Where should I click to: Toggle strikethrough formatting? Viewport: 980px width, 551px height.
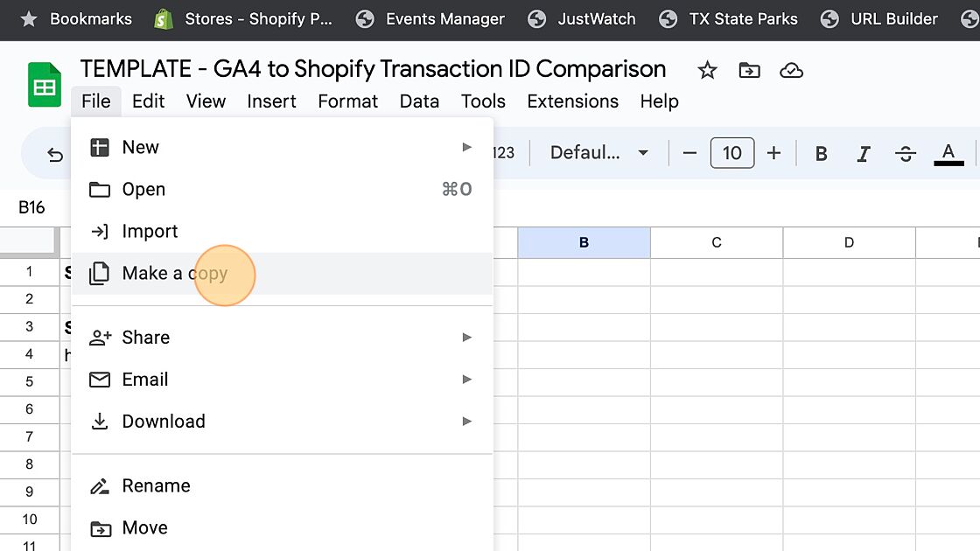coord(906,154)
